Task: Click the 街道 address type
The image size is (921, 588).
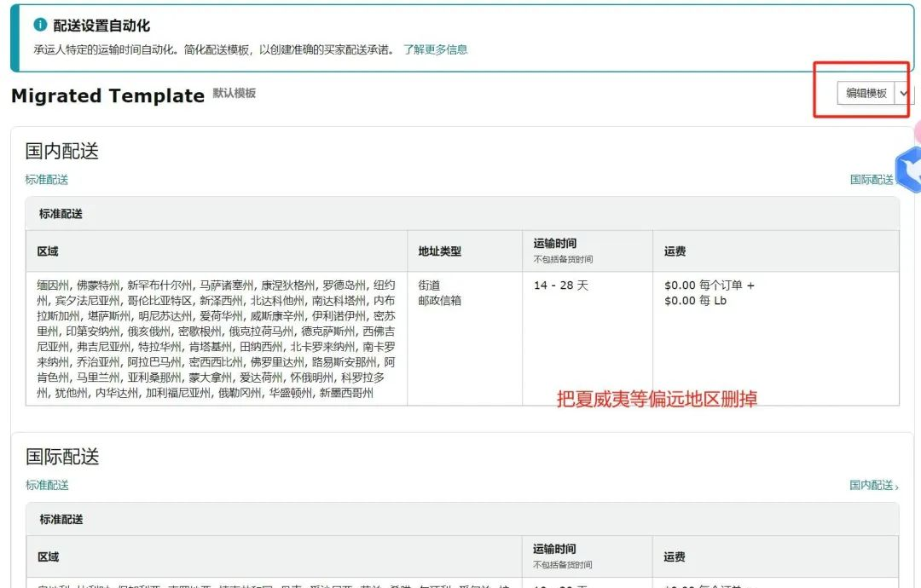Action: (429, 285)
